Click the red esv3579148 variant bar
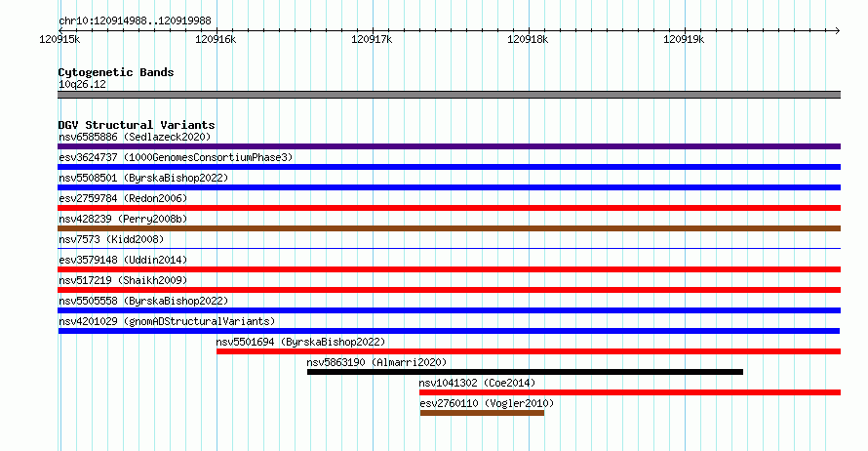This screenshot has height=451, width=868. pos(449,269)
